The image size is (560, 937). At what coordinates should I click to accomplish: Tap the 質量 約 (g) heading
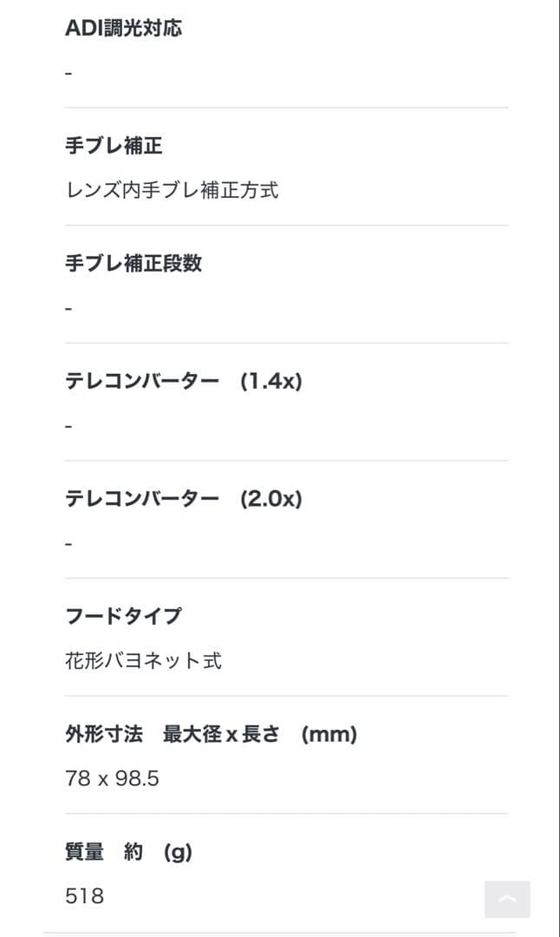[x=128, y=852]
